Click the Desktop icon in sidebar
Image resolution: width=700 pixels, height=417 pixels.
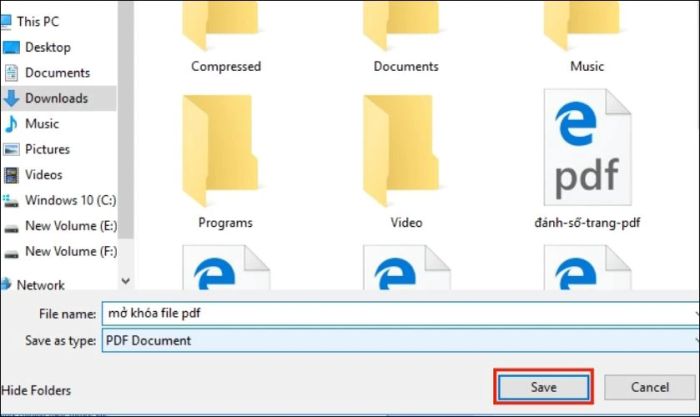pos(11,47)
